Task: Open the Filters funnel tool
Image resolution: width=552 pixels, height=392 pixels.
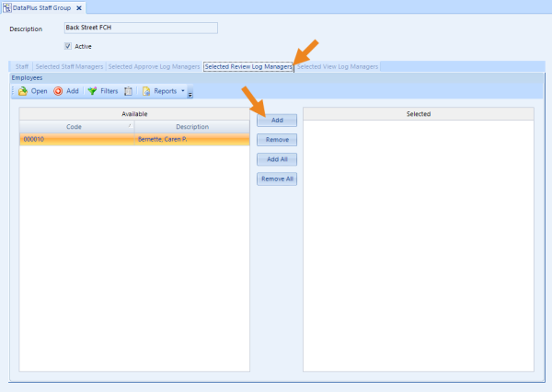Action: pyautogui.click(x=92, y=91)
